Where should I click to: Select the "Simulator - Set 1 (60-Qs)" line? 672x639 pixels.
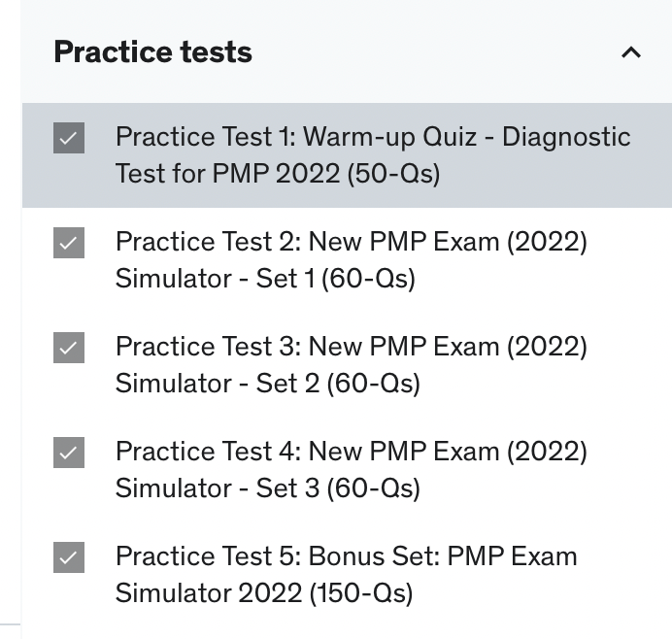265,280
